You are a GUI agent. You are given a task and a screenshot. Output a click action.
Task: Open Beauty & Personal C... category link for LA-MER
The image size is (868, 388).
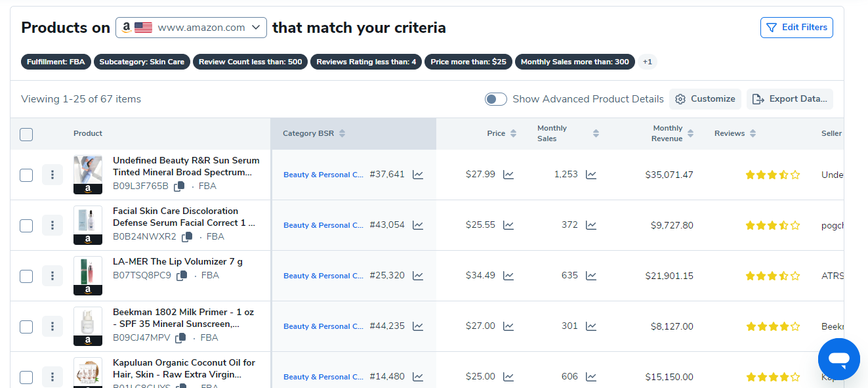coord(323,276)
